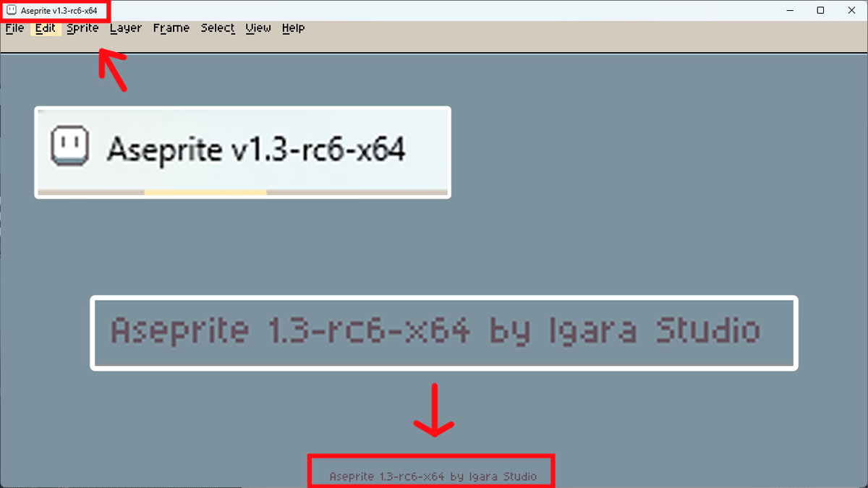
Task: Open the File menu
Action: click(14, 28)
